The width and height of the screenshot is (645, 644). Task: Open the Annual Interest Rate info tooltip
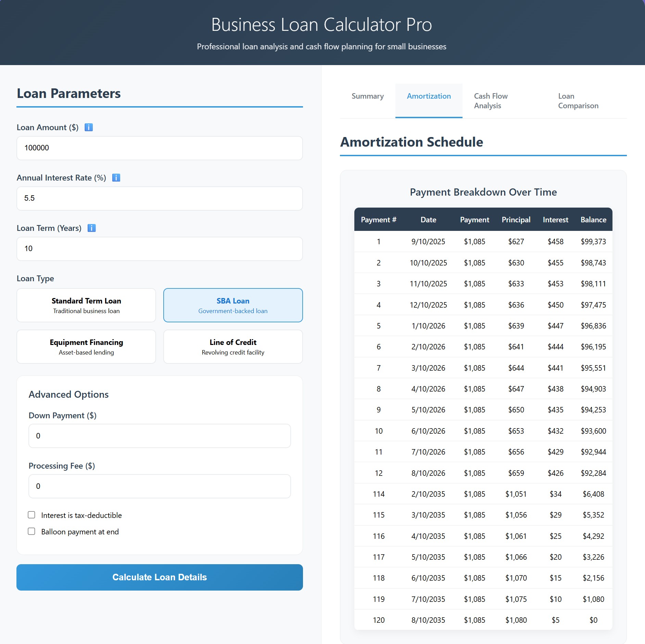(116, 178)
